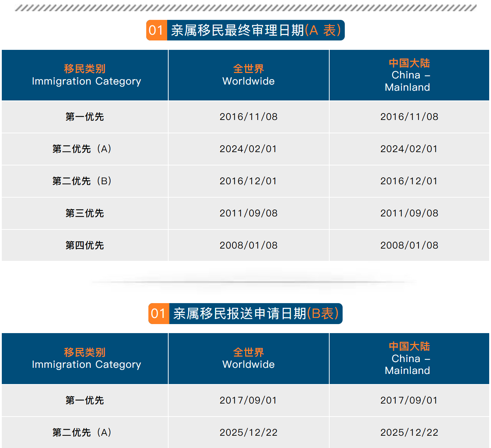This screenshot has width=491, height=448.
Task: Select the 亲属移民报送申请日期 (B表) heading
Action: [256, 314]
